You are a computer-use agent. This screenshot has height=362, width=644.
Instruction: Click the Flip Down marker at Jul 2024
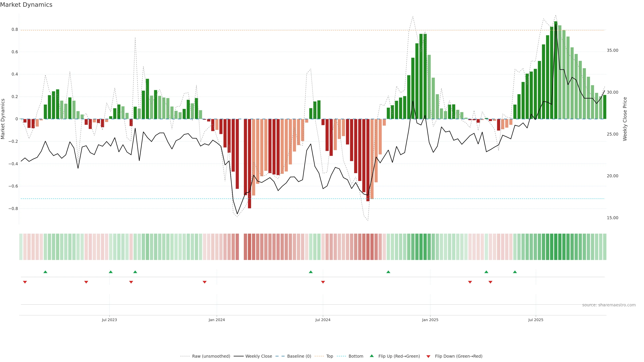pos(323,282)
